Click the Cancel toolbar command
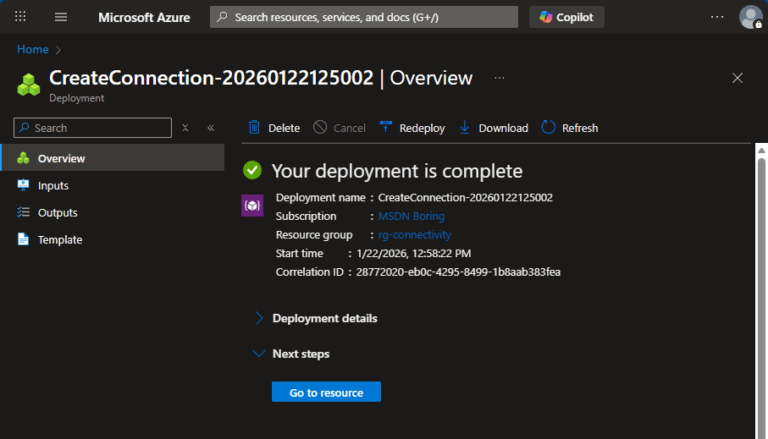The height and width of the screenshot is (439, 768). (x=339, y=128)
